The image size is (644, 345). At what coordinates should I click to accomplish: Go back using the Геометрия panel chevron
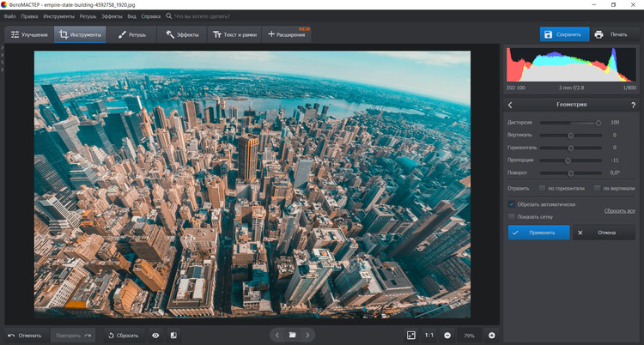(x=510, y=105)
